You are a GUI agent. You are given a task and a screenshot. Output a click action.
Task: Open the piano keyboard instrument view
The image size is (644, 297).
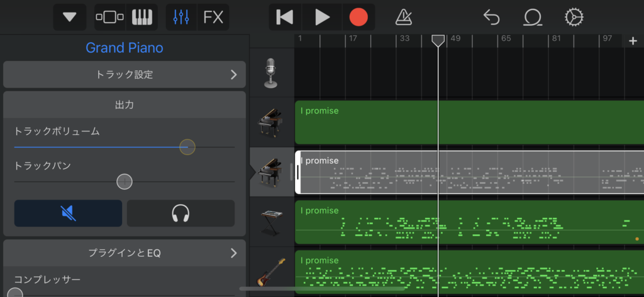pyautogui.click(x=142, y=17)
